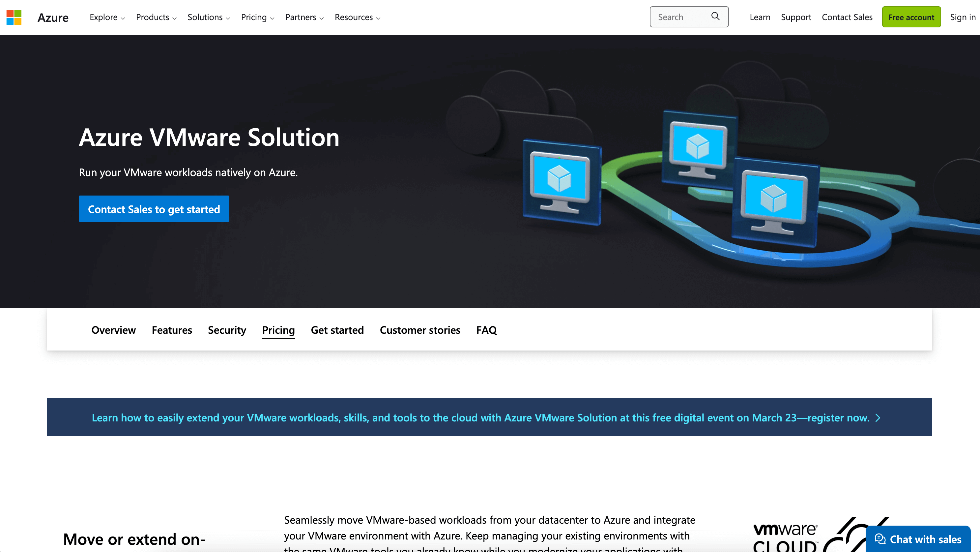Click the Chat with sales button
The height and width of the screenshot is (552, 980).
point(918,539)
